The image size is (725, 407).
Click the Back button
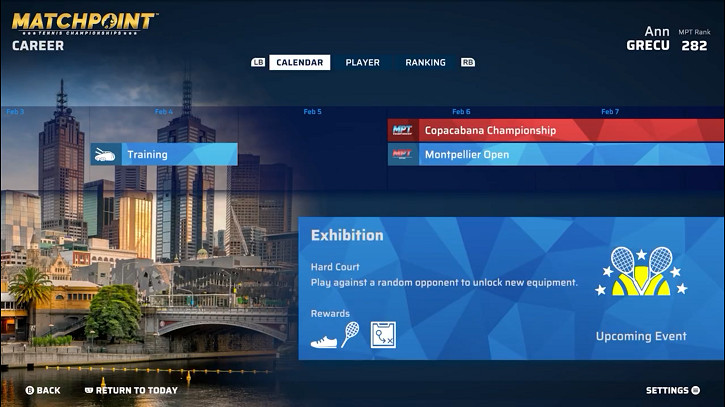point(43,390)
